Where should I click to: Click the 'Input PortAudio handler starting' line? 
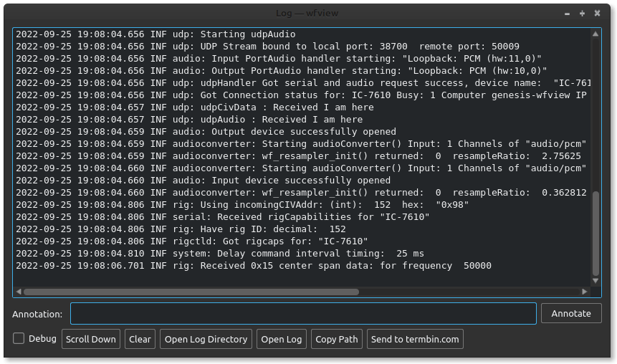pyautogui.click(x=279, y=59)
